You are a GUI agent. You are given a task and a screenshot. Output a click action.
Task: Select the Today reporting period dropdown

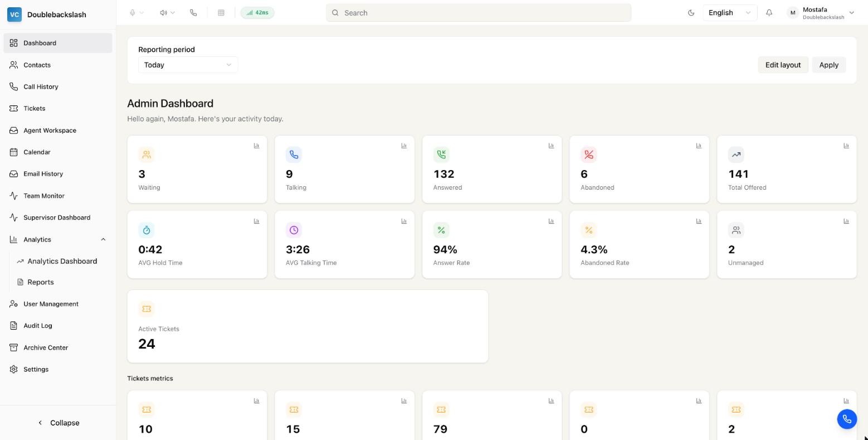coord(188,65)
